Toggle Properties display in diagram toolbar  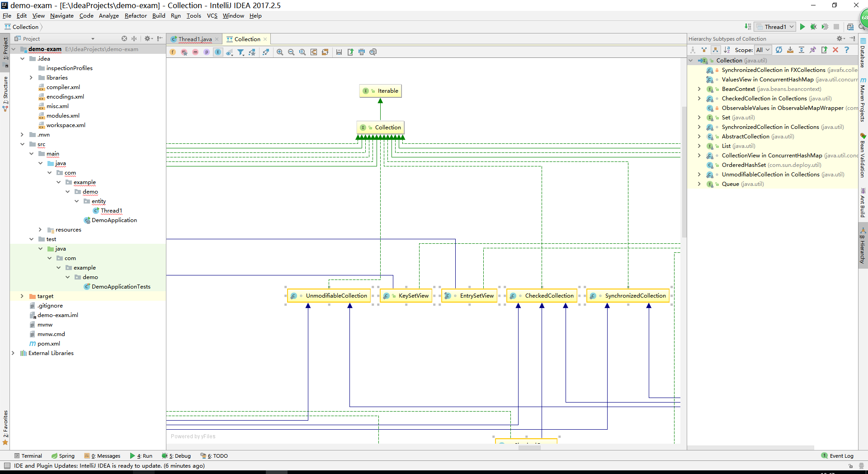click(207, 52)
